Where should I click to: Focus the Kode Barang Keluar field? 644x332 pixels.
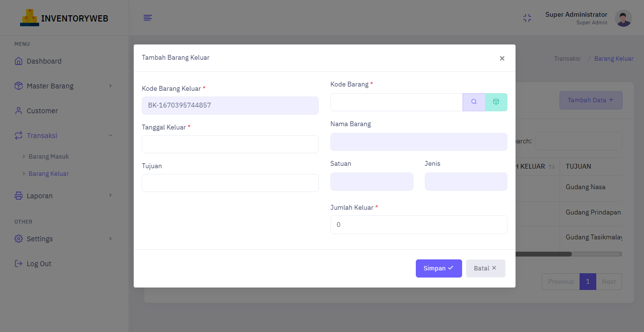[x=230, y=106]
